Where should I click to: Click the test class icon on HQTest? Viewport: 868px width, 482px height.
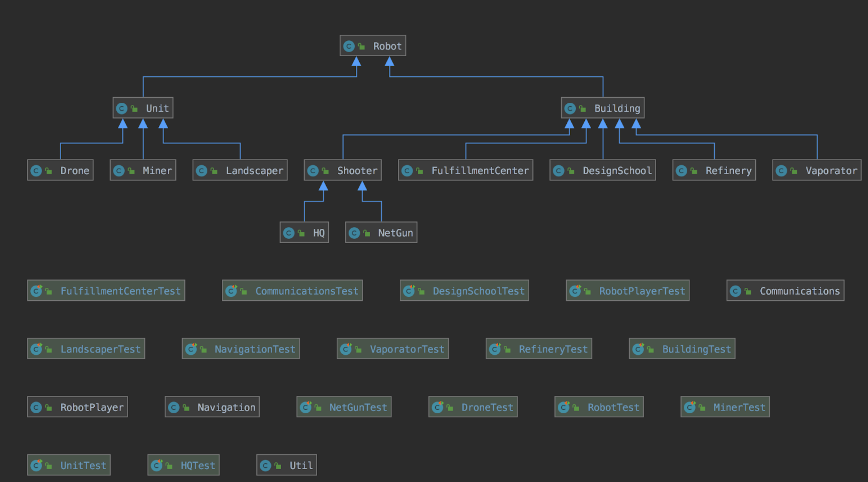point(157,465)
